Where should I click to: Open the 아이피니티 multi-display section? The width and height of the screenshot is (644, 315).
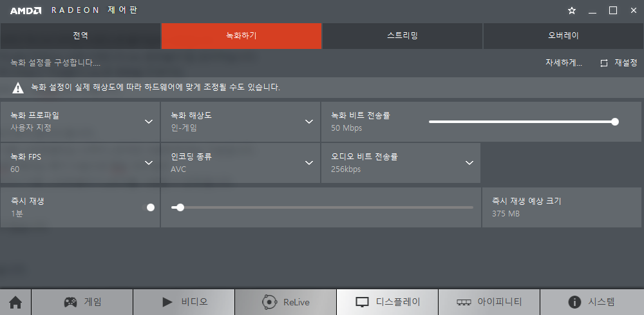tap(489, 301)
